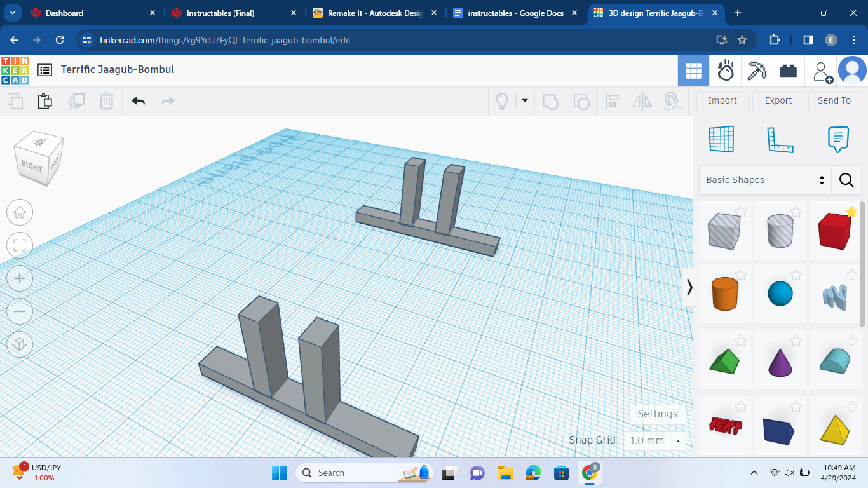
Task: Switch to the Dashboard browser tab
Action: pyautogui.click(x=93, y=13)
